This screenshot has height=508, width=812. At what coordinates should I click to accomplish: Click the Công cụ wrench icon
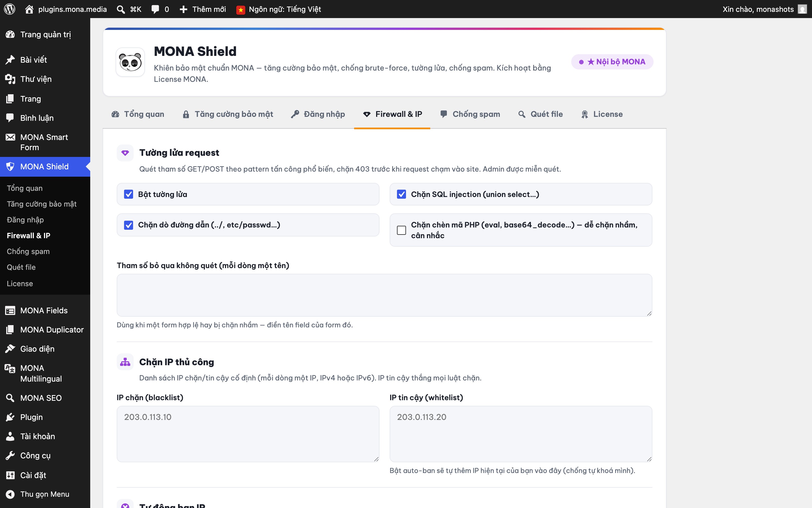10,456
